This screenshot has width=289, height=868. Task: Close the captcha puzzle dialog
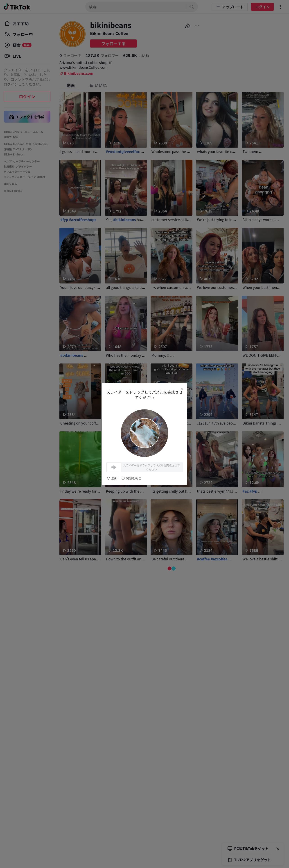182,389
